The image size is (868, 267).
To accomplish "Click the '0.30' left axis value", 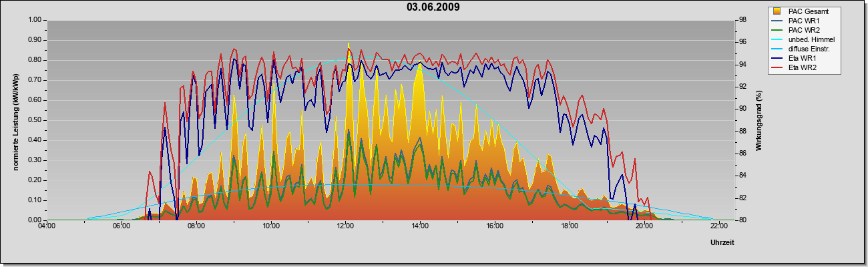I will point(35,160).
